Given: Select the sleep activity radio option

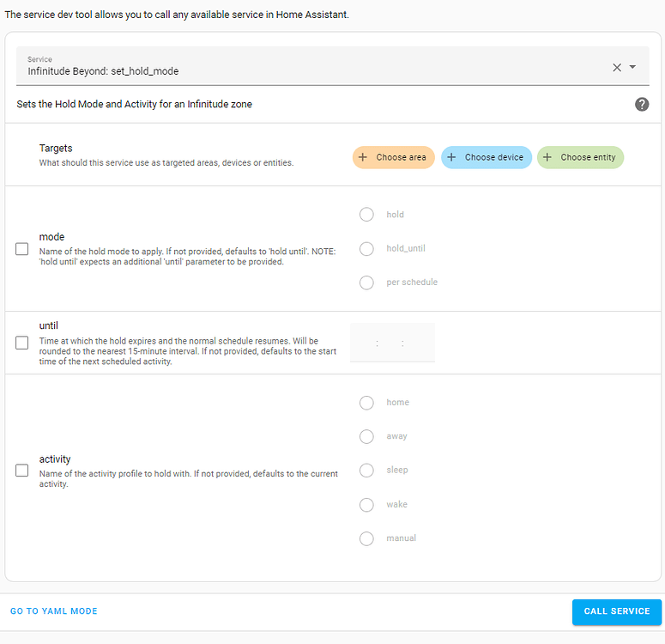Looking at the screenshot, I should (x=366, y=471).
